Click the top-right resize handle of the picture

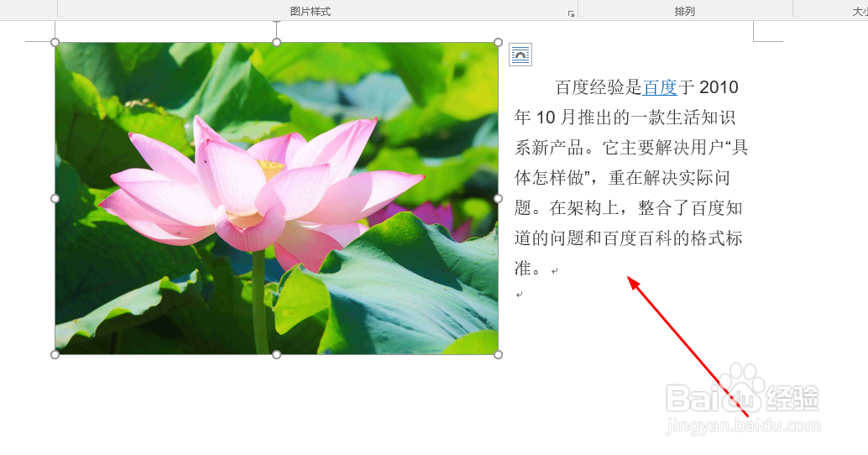[498, 43]
